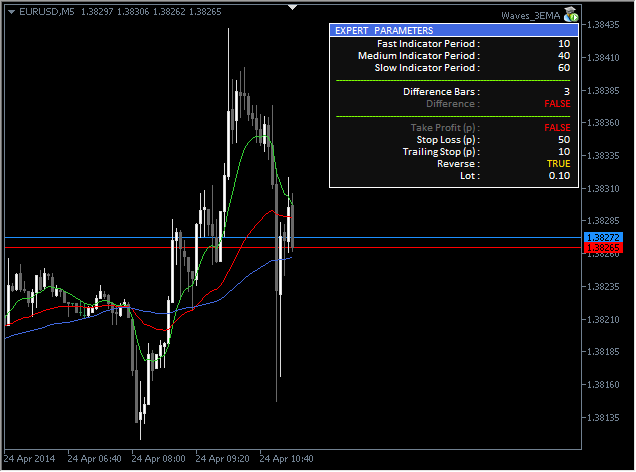This screenshot has height=472, width=636.
Task: Click the Medium Indicator Period value 40
Action: (x=564, y=56)
